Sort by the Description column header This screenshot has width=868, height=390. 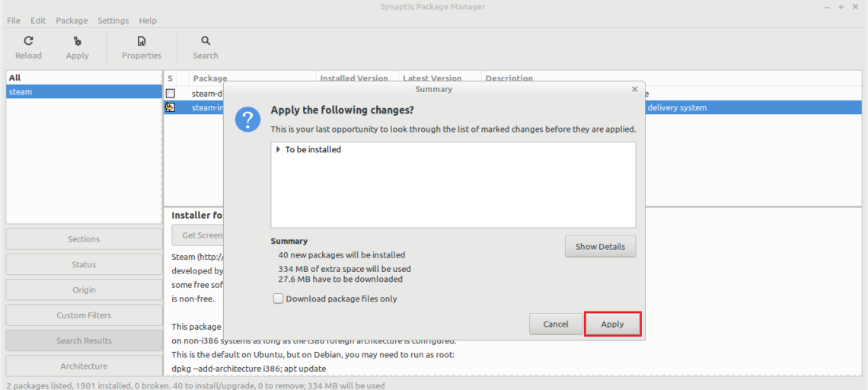tap(671, 78)
